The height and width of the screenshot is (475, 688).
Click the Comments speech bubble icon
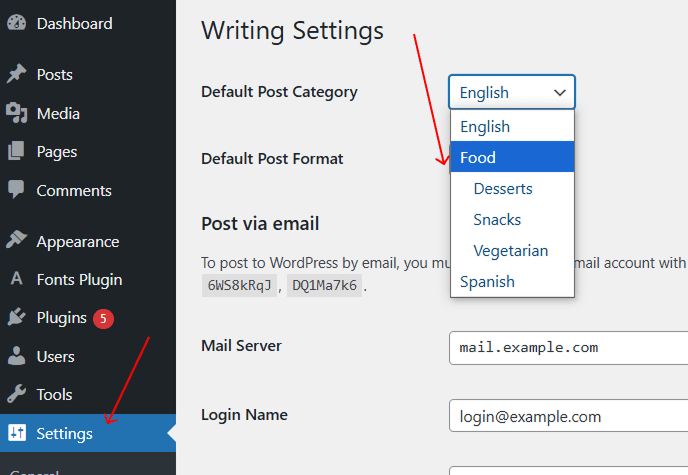point(16,189)
